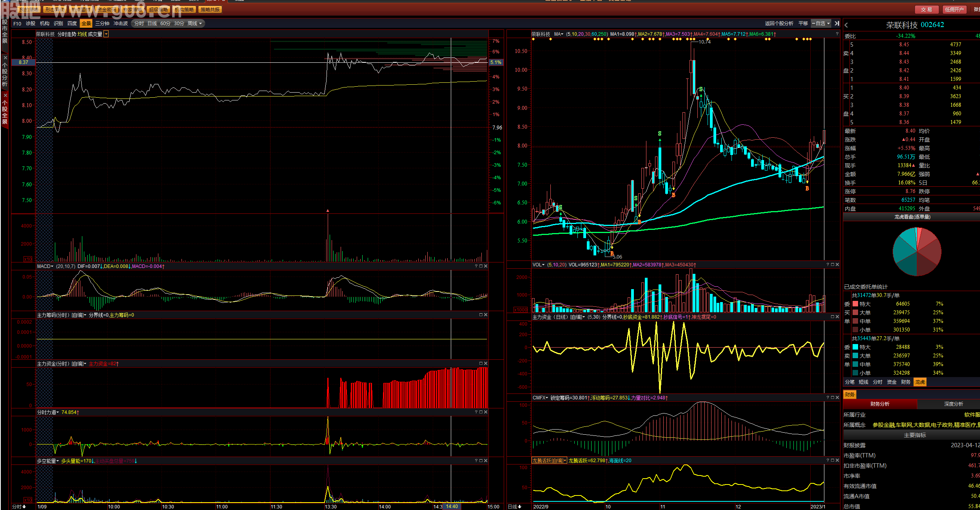The width and height of the screenshot is (980, 510).
Task: Click the 交易 trade button
Action: coord(927,9)
